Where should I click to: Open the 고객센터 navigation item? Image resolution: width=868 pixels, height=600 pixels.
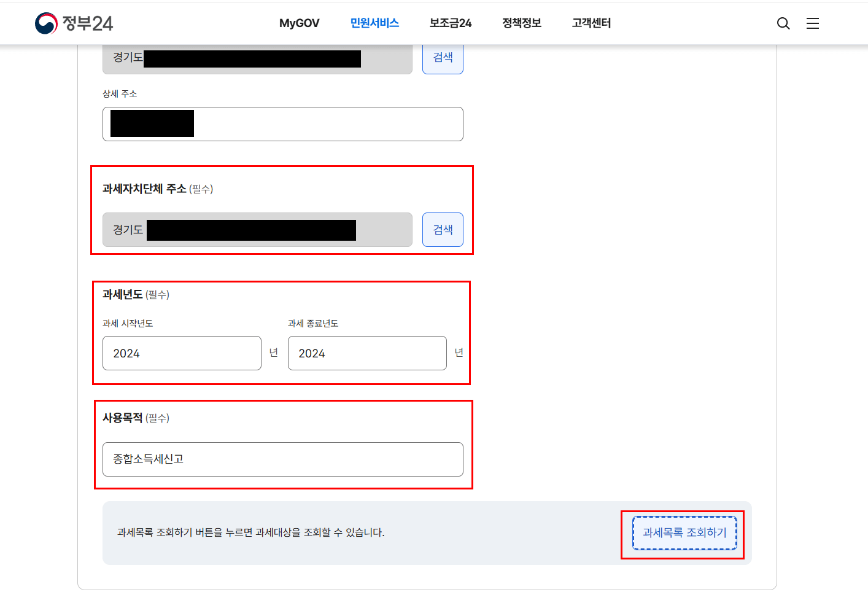pos(591,23)
